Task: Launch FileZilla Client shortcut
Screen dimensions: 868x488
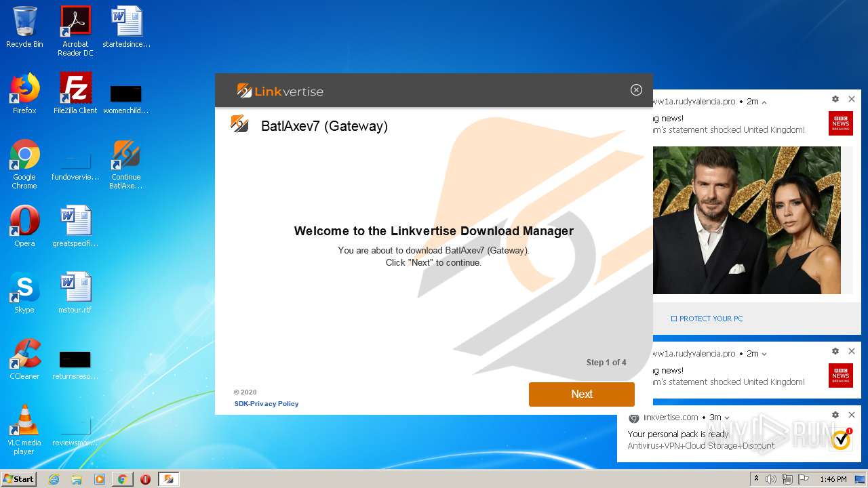Action: coord(75,94)
